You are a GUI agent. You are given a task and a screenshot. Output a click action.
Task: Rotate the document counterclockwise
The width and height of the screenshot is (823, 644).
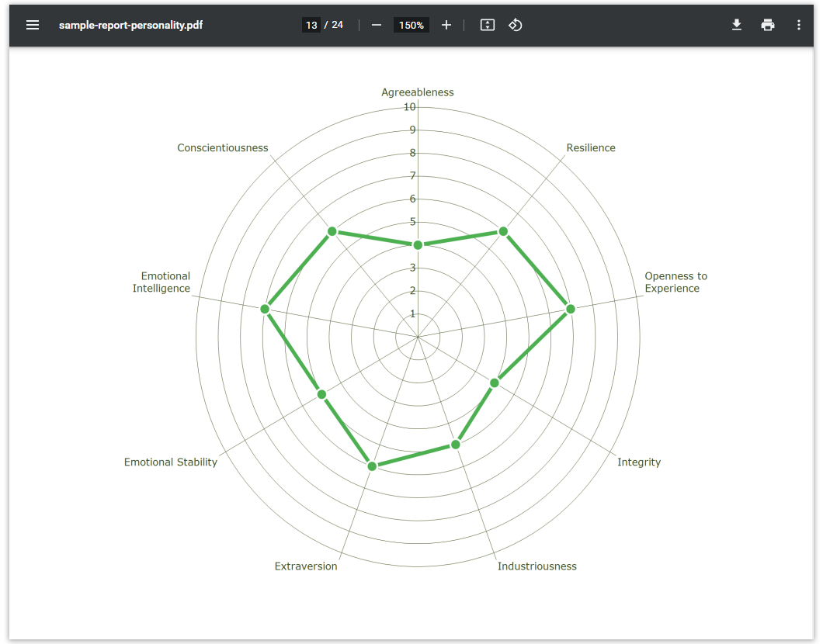click(x=516, y=25)
